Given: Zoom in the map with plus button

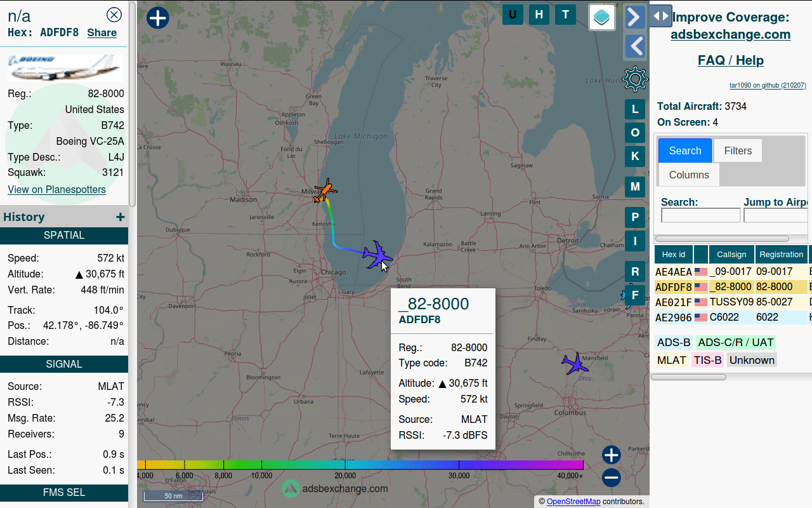Looking at the screenshot, I should tap(611, 455).
